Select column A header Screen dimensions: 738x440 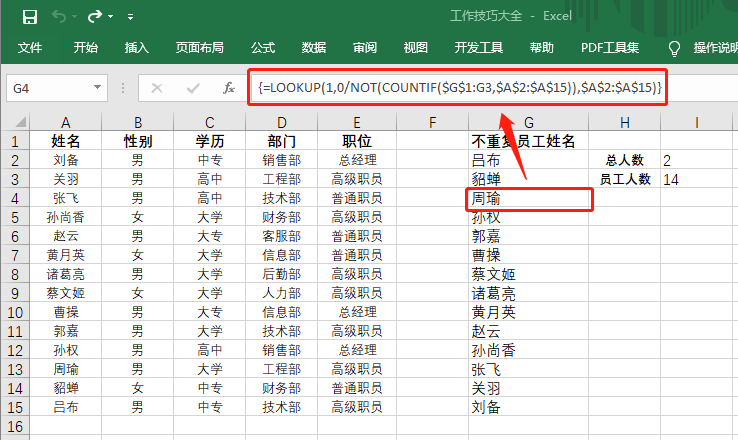[65, 122]
